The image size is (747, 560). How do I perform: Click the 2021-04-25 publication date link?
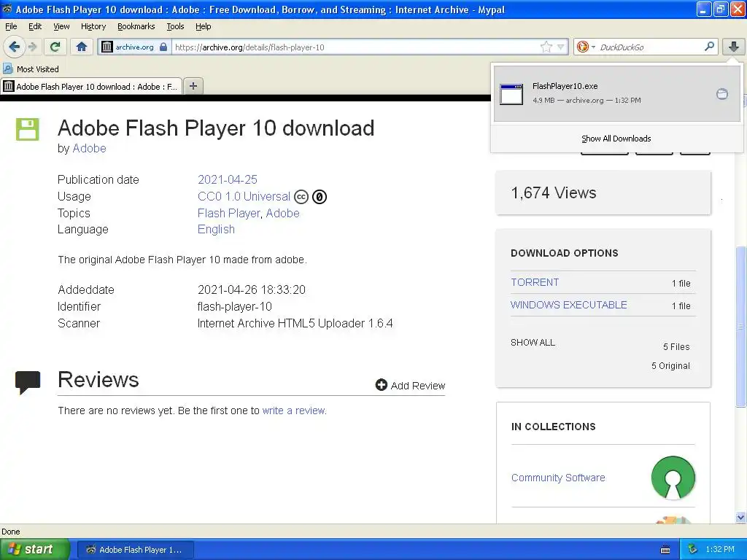228,179
